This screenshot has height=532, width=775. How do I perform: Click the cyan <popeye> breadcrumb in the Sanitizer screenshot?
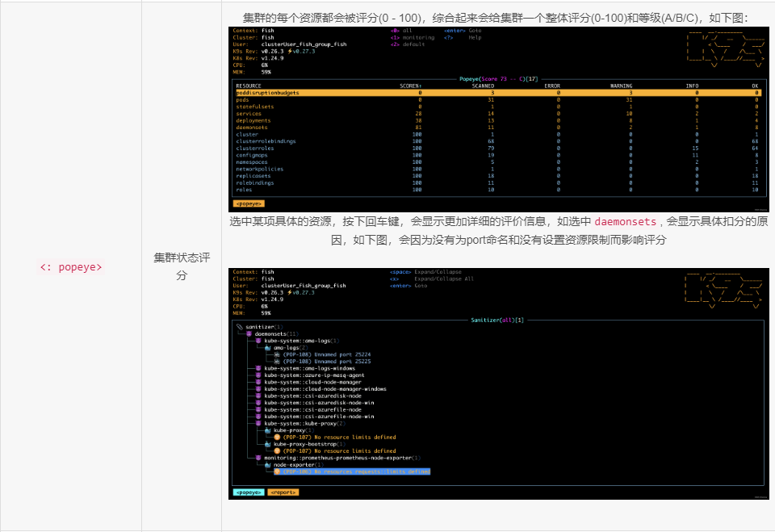tap(249, 492)
